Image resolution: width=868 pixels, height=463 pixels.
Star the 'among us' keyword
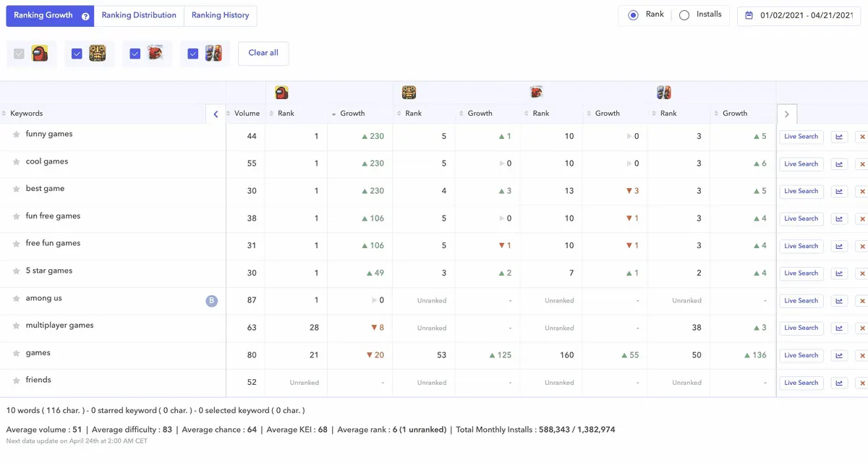16,299
